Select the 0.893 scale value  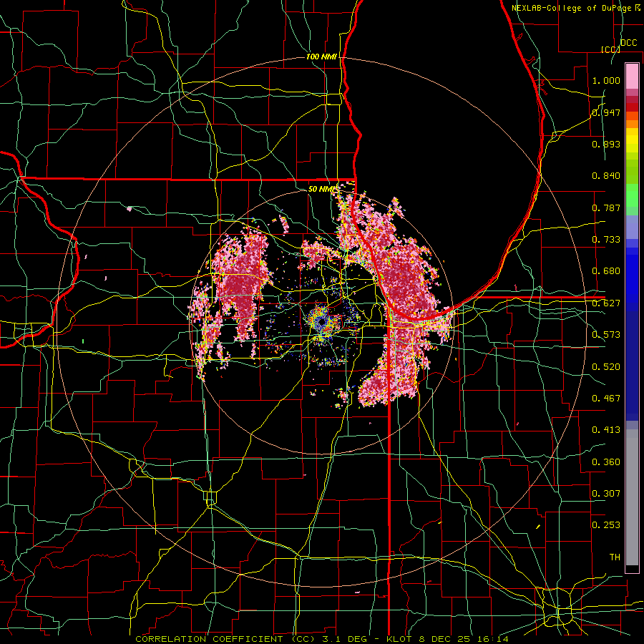[606, 144]
